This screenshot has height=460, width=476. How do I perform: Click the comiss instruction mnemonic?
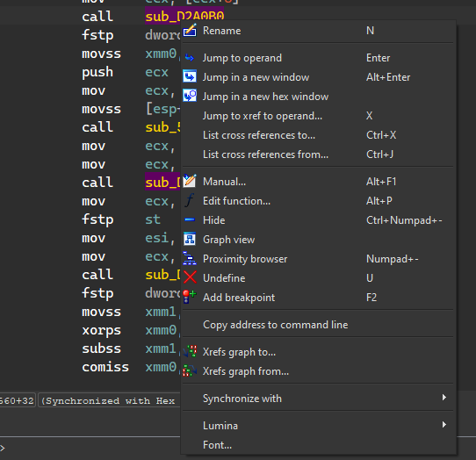point(105,367)
